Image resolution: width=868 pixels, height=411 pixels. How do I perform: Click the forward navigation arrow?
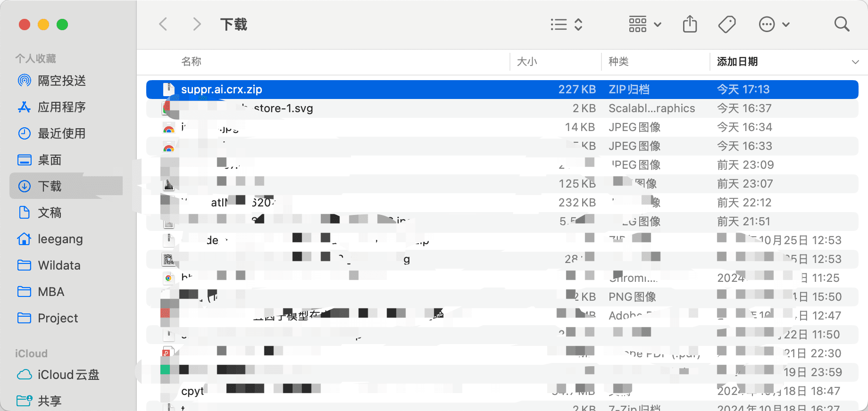click(x=197, y=24)
